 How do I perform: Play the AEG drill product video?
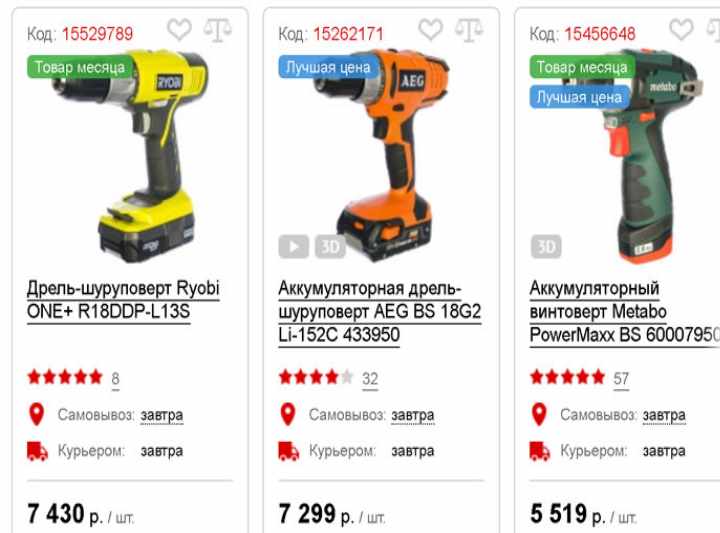point(294,247)
